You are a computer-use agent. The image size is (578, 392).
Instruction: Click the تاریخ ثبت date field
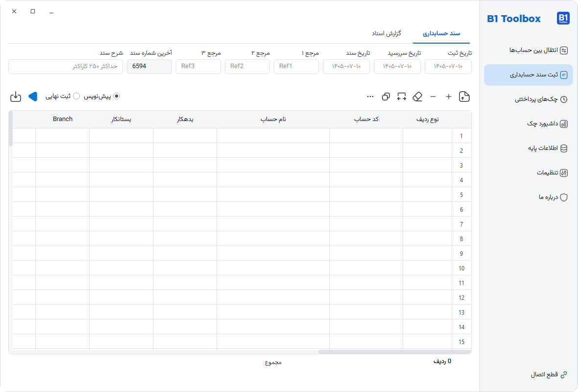(448, 66)
